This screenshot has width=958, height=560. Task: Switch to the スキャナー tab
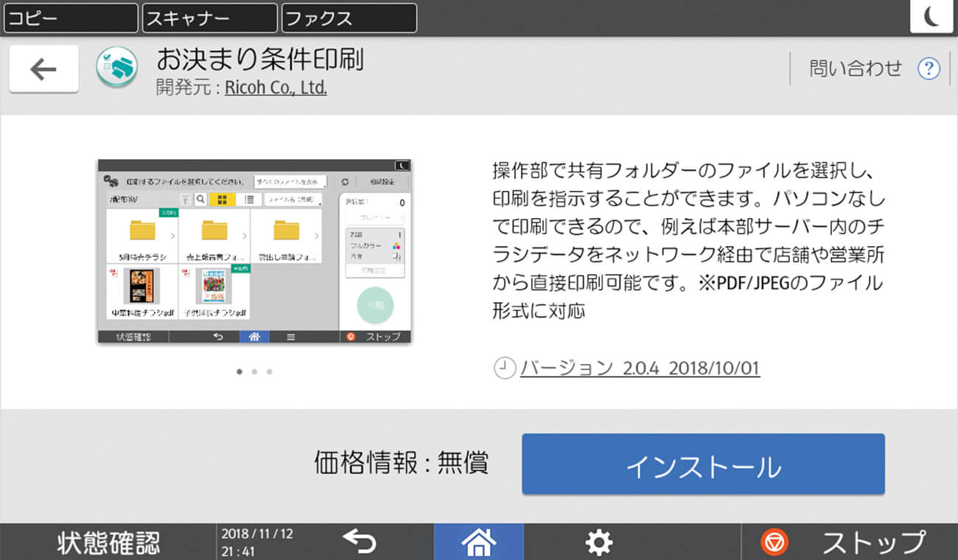(209, 18)
